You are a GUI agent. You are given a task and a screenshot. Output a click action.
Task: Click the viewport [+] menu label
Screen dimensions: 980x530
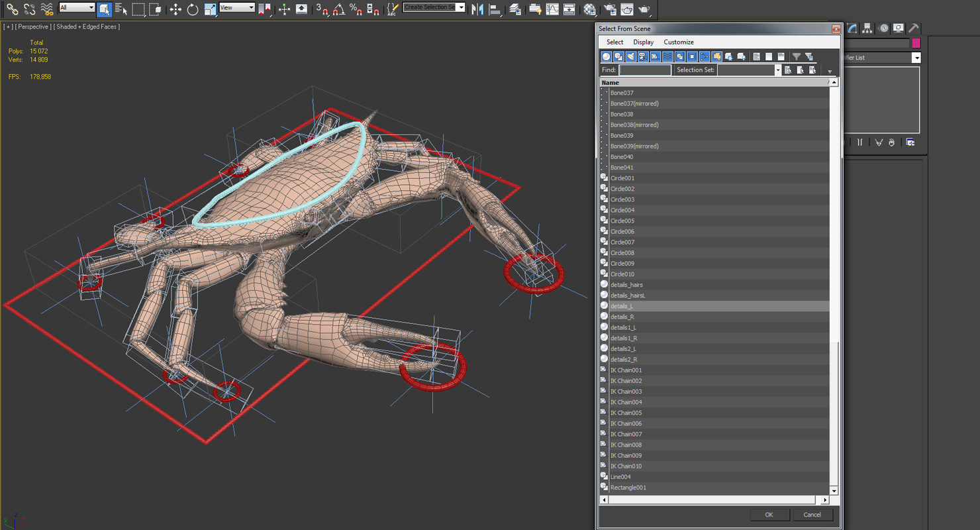[x=7, y=26]
